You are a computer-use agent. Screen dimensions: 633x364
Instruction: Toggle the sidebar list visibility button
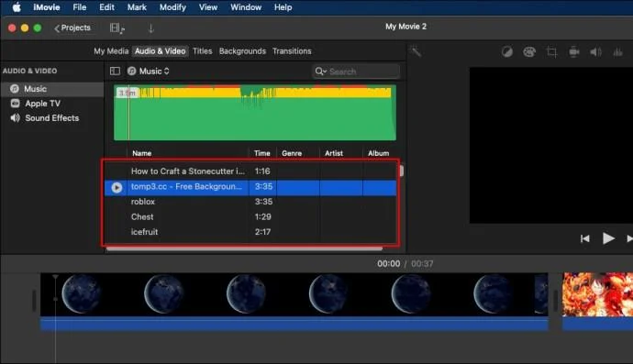coord(115,71)
